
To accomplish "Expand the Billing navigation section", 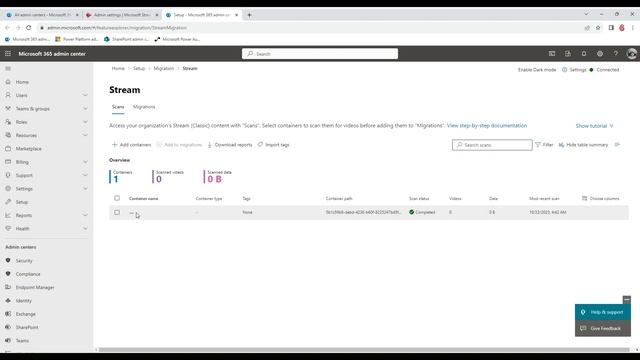I will click(x=85, y=162).
